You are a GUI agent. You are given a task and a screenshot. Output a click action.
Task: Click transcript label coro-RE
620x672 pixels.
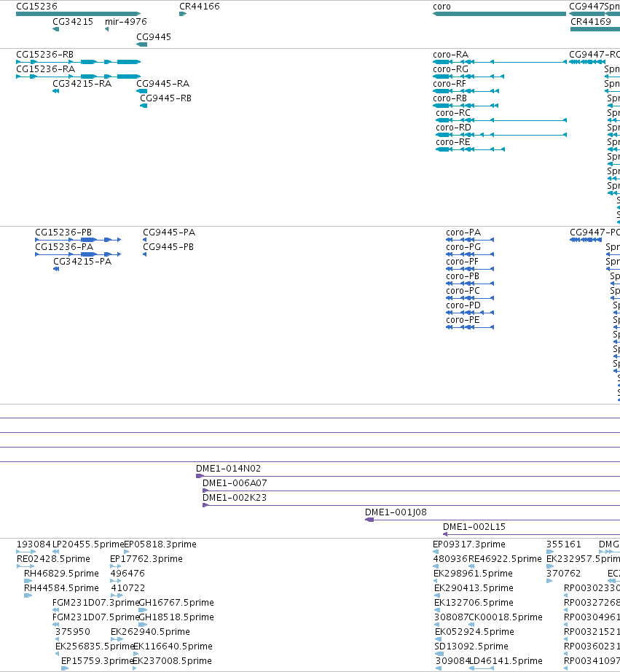[x=453, y=142]
